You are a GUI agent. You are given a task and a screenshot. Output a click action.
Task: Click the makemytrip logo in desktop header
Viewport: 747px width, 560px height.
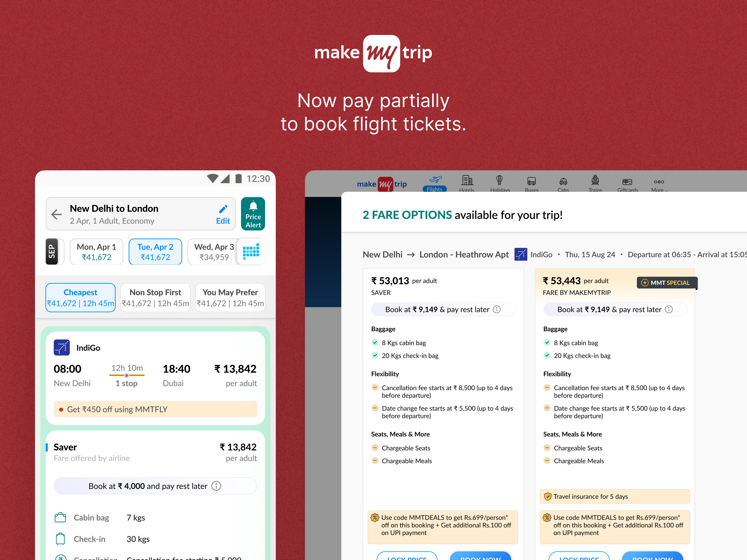tap(382, 184)
